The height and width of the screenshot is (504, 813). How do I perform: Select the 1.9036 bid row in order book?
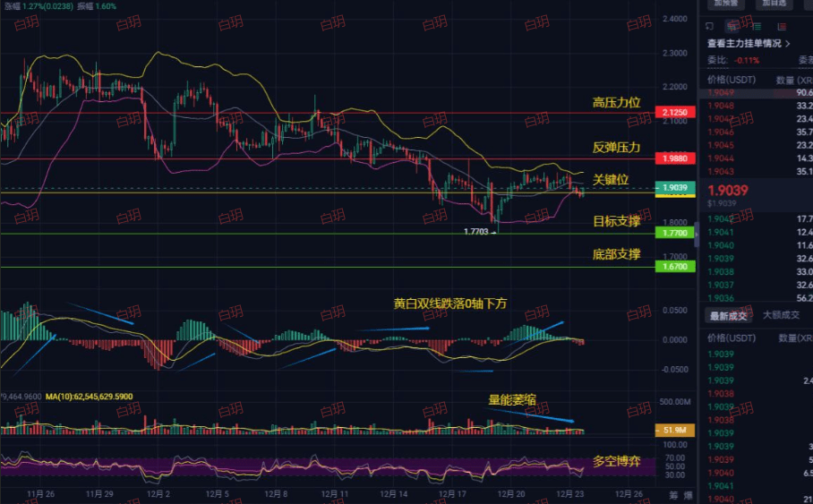click(756, 297)
